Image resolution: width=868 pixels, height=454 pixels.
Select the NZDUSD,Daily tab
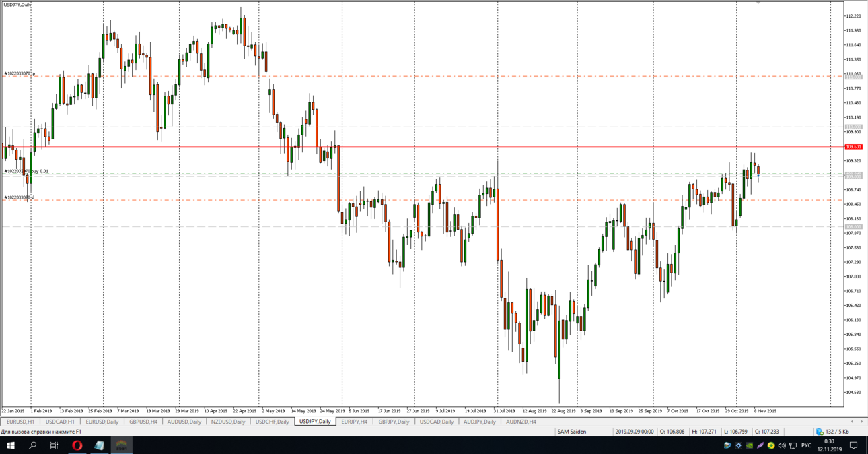(x=228, y=422)
